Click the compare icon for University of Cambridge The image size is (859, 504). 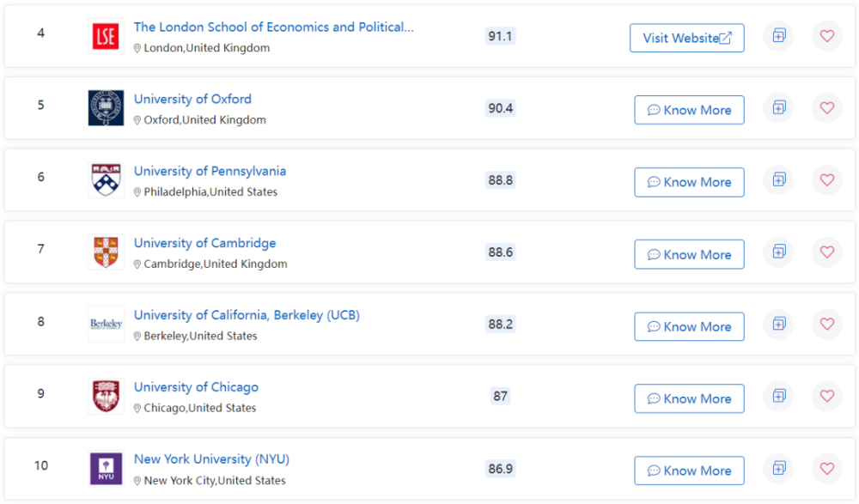778,252
